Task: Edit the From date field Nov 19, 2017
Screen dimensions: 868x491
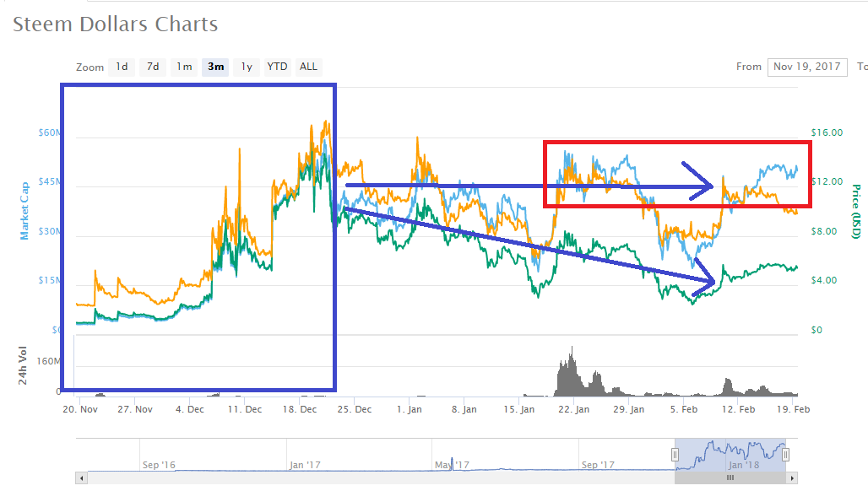Action: coord(807,67)
